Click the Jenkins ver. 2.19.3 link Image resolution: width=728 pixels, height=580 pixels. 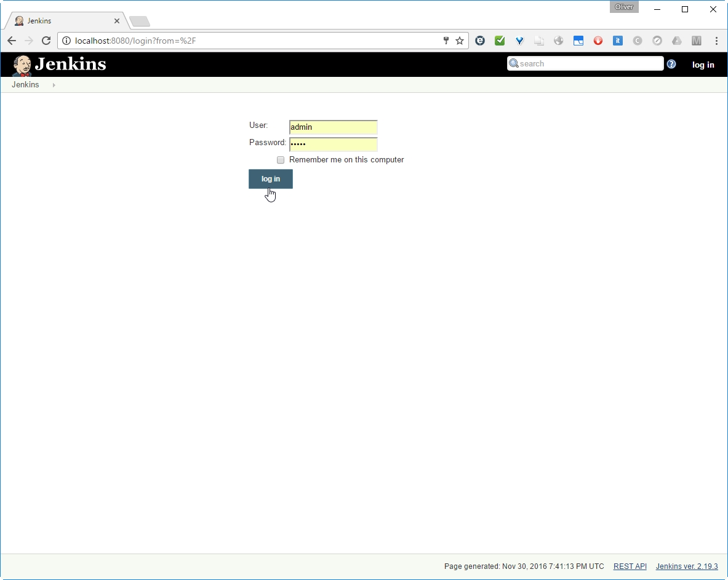[686, 566]
